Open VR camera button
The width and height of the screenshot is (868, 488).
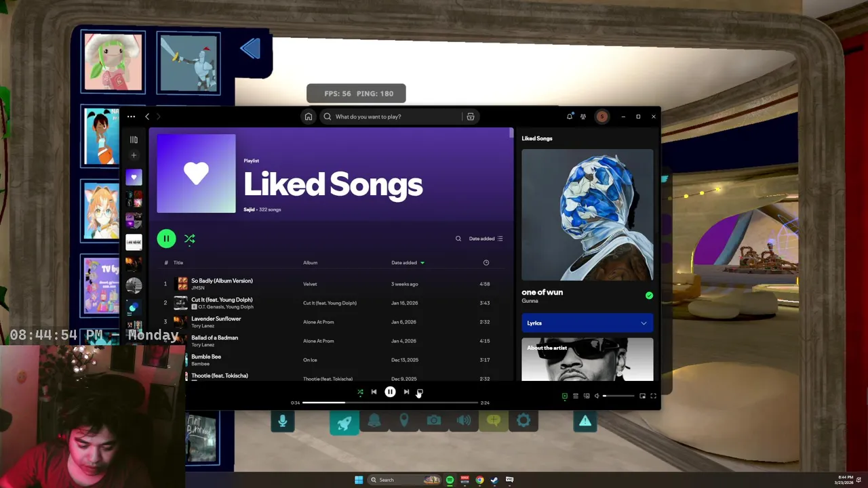pyautogui.click(x=434, y=421)
